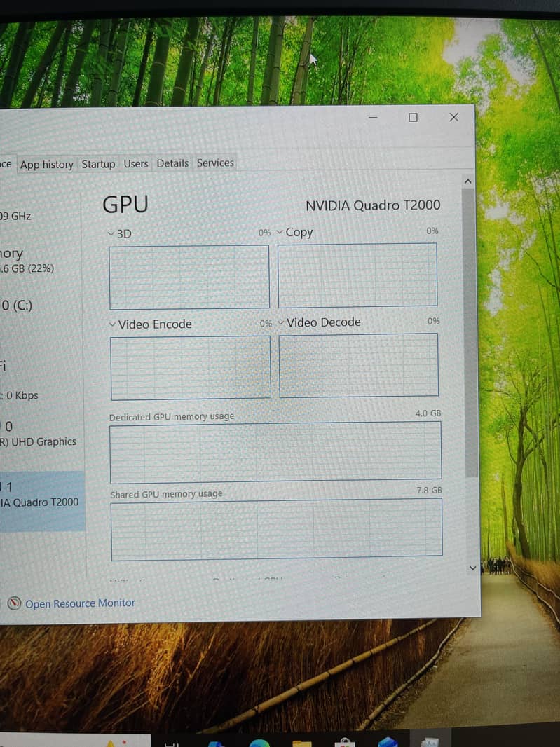Click the 0% value beside Copy
Screen dimensions: 560x747
(x=432, y=231)
